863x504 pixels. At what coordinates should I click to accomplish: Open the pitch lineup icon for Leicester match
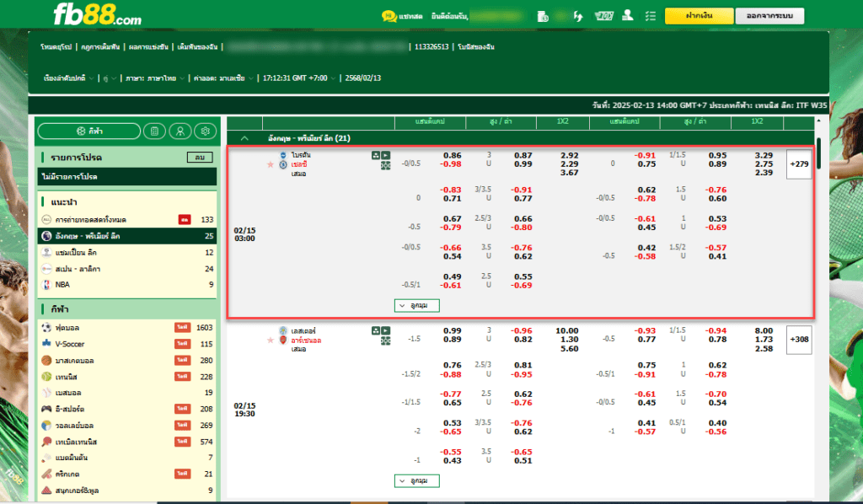(x=386, y=341)
